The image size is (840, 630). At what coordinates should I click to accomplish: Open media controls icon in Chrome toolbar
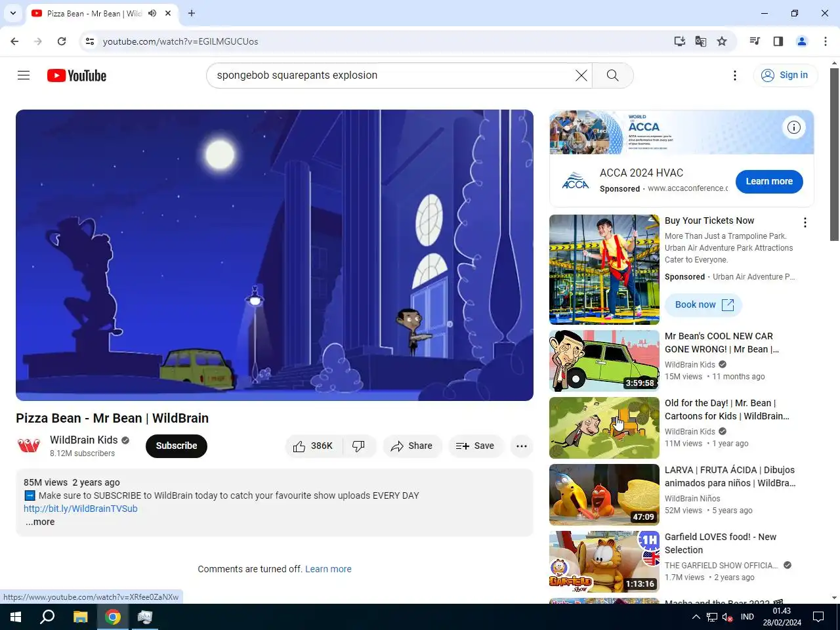[x=755, y=41]
